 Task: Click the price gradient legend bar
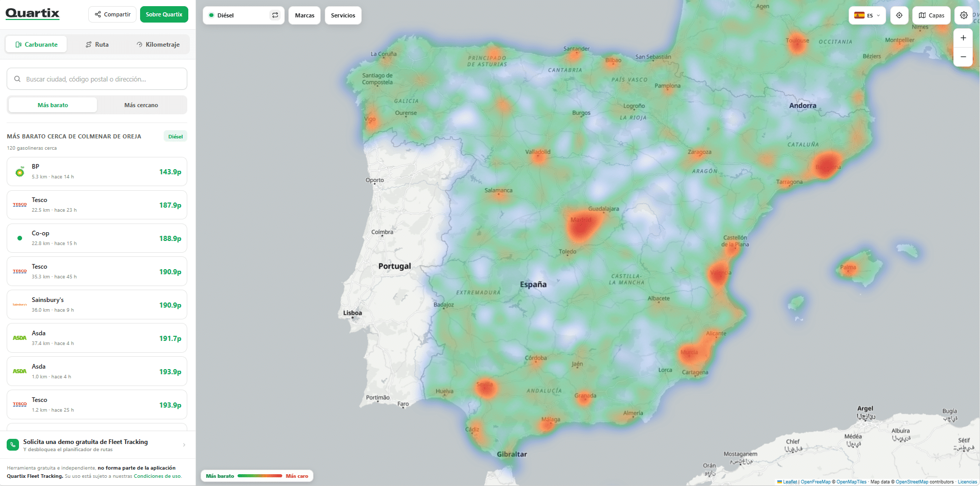click(x=260, y=476)
